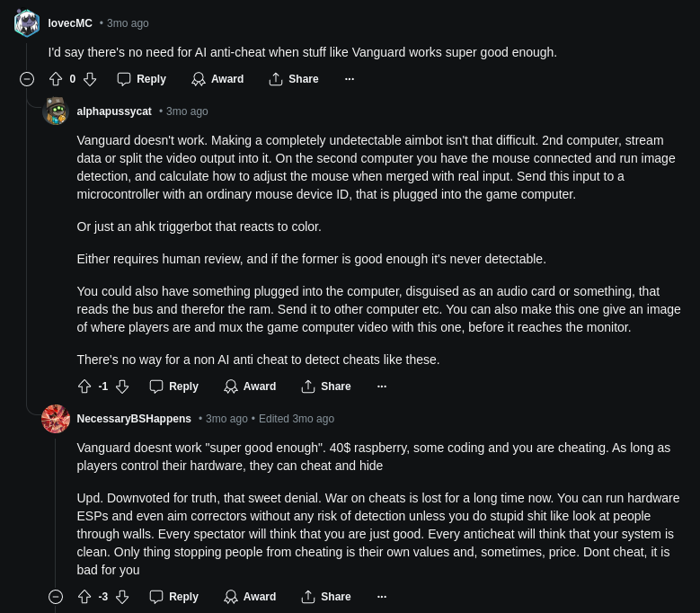Open the NecessaryBSHappens username link
The height and width of the screenshot is (613, 700).
pos(134,419)
